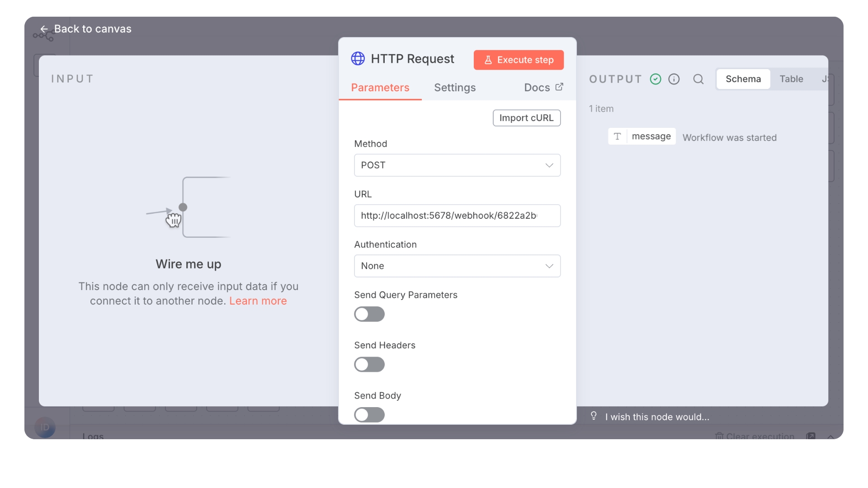Turn on the Send Headers switch
This screenshot has width=868, height=488.
[369, 364]
